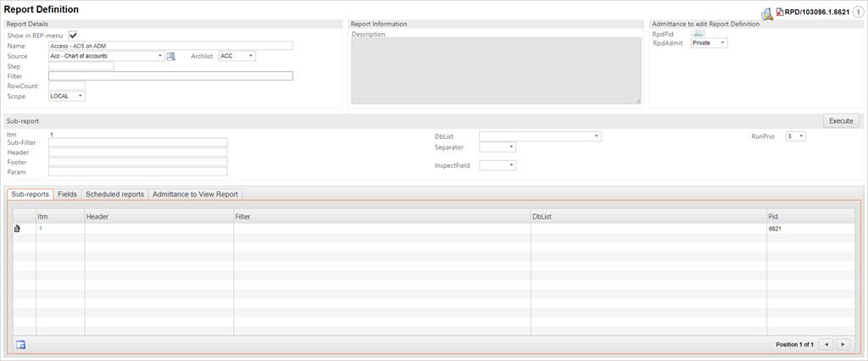The width and height of the screenshot is (868, 361).
Task: Click the Execute button
Action: [x=841, y=121]
